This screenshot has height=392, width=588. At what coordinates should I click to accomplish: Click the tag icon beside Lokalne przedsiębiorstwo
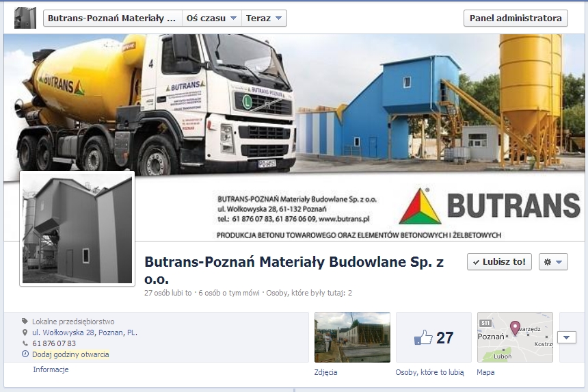click(x=25, y=321)
